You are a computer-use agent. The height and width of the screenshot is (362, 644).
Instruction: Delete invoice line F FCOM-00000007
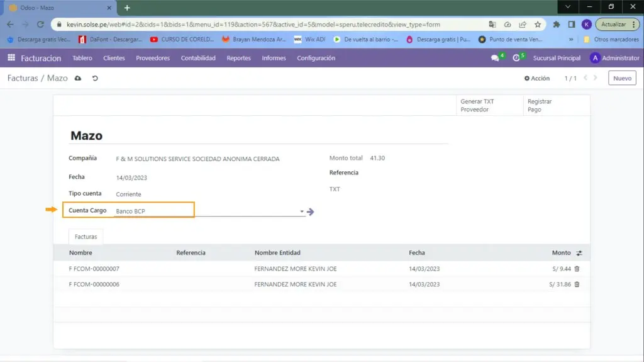tap(577, 269)
